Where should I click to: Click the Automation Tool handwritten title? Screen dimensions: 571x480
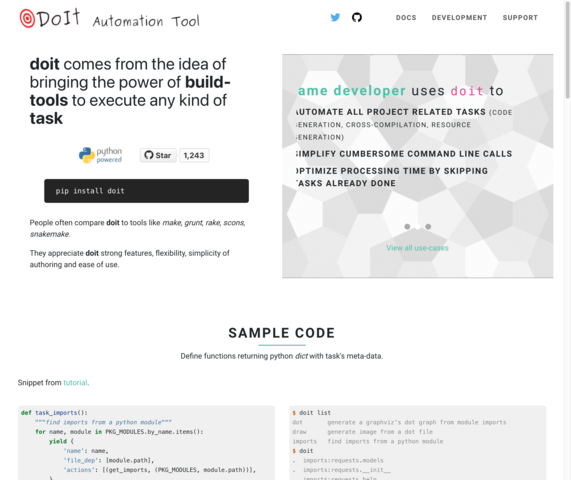click(x=146, y=21)
